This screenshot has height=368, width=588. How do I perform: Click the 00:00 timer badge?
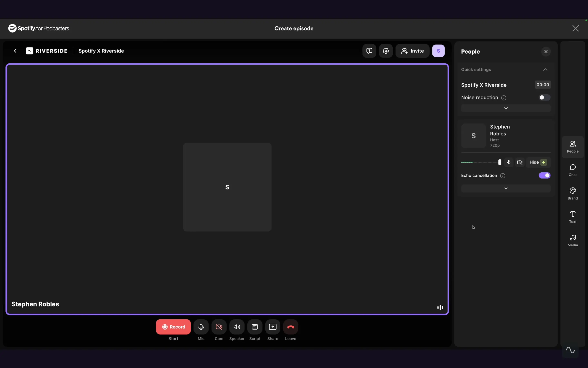pyautogui.click(x=542, y=85)
